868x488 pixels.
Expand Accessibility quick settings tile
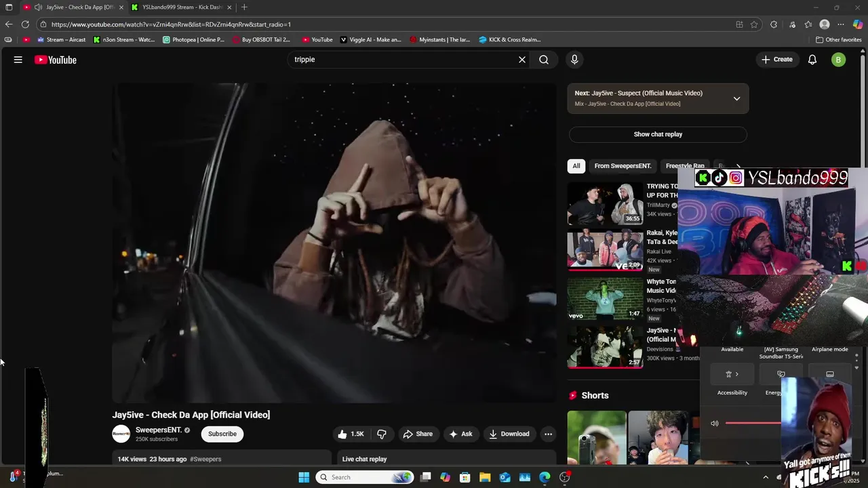(x=732, y=374)
